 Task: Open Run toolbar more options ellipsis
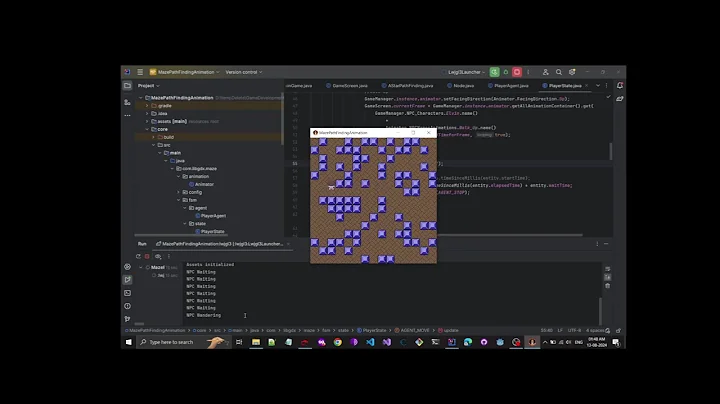[x=169, y=257]
